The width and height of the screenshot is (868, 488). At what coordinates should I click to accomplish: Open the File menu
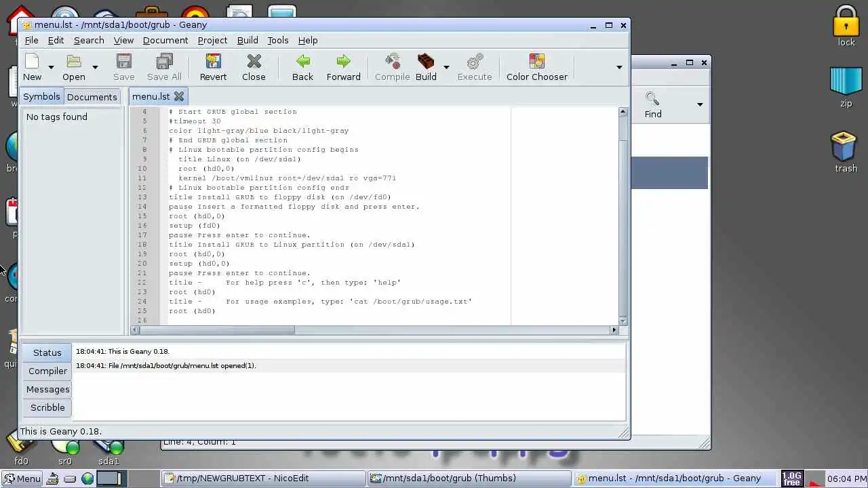pyautogui.click(x=31, y=40)
